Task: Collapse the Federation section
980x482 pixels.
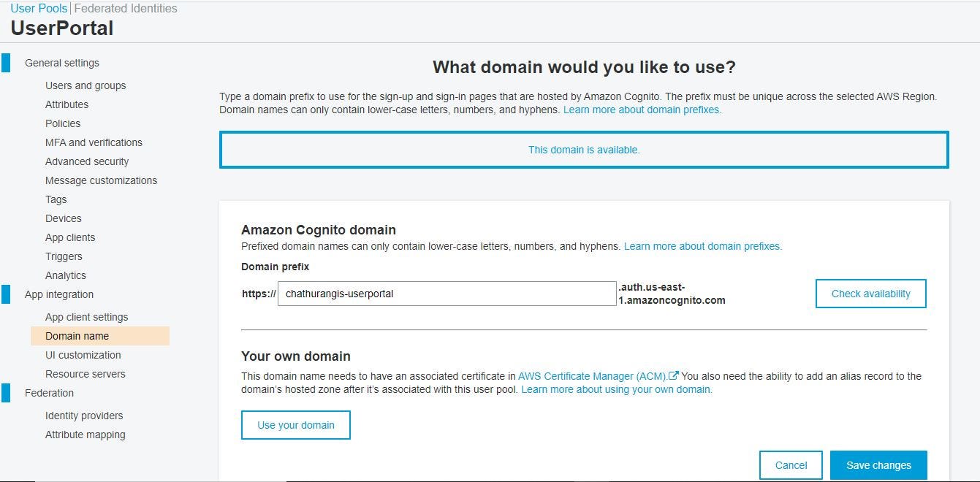Action: click(49, 393)
